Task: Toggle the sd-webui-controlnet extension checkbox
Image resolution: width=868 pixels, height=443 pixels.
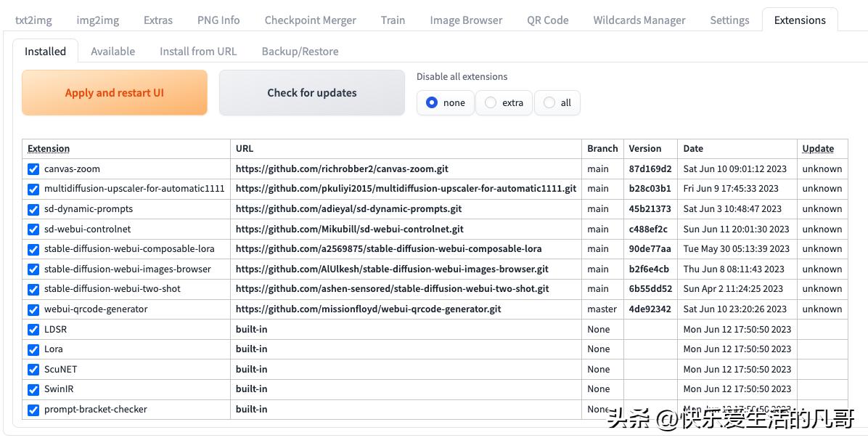Action: click(33, 229)
